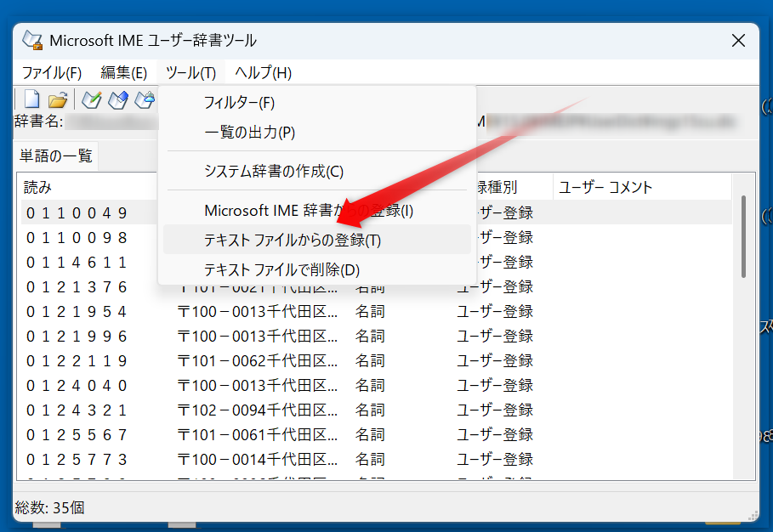Select the row with reading 0122119
773x532 pixels.
click(376, 360)
